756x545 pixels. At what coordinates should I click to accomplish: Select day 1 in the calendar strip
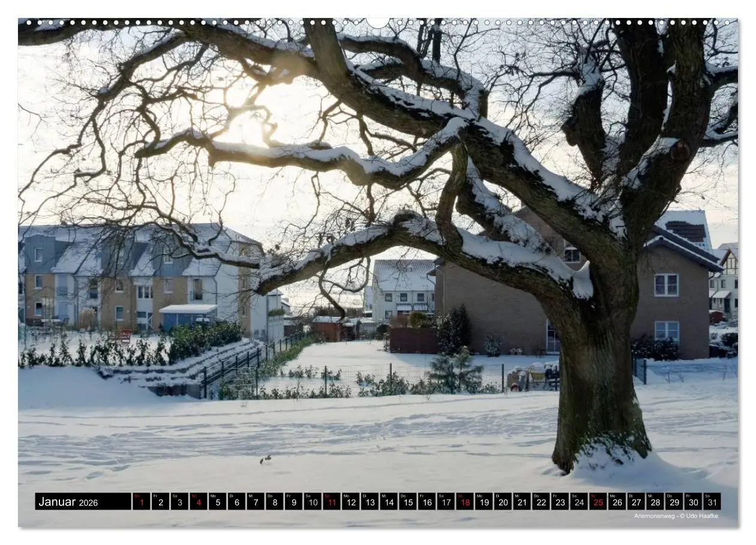[x=141, y=502]
